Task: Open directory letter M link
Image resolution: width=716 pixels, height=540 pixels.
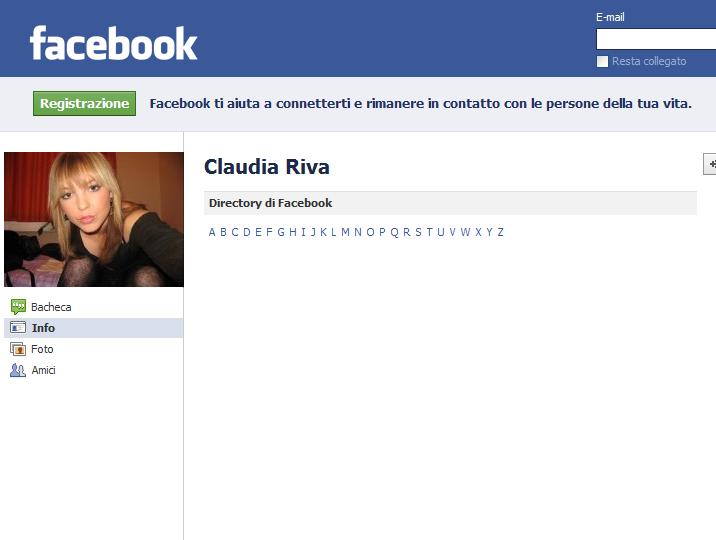Action: (345, 232)
